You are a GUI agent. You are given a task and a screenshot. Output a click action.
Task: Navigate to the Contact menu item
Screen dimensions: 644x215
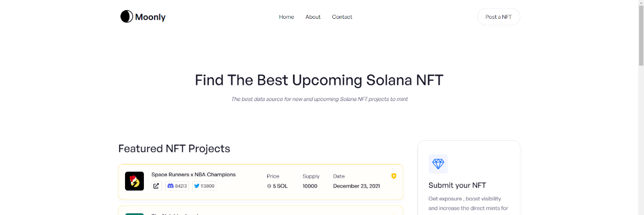(342, 17)
